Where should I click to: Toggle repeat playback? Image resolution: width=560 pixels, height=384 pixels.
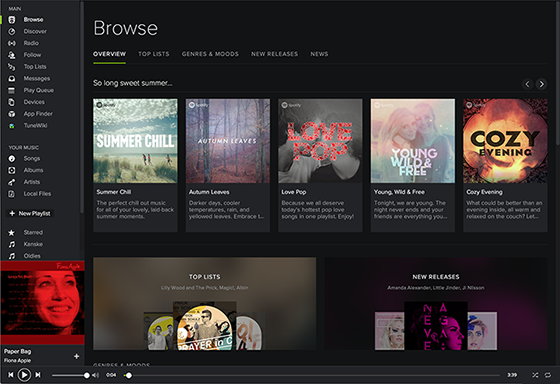click(x=548, y=375)
